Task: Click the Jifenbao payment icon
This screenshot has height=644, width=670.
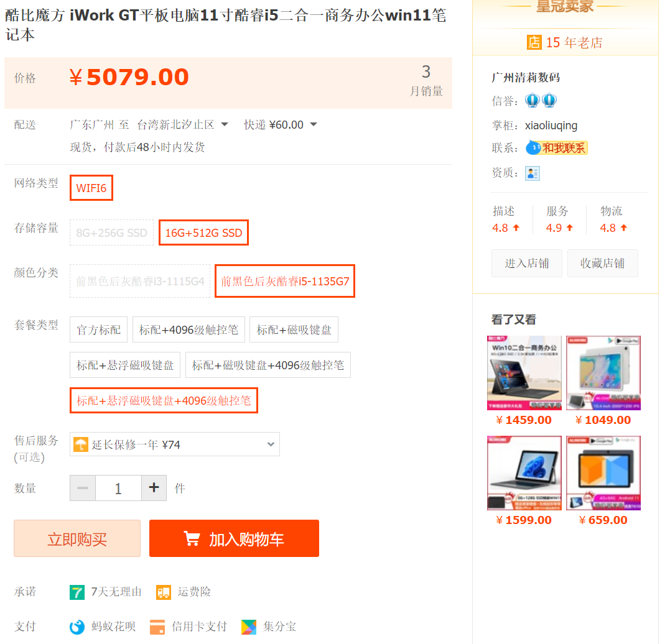Action: coord(249,627)
